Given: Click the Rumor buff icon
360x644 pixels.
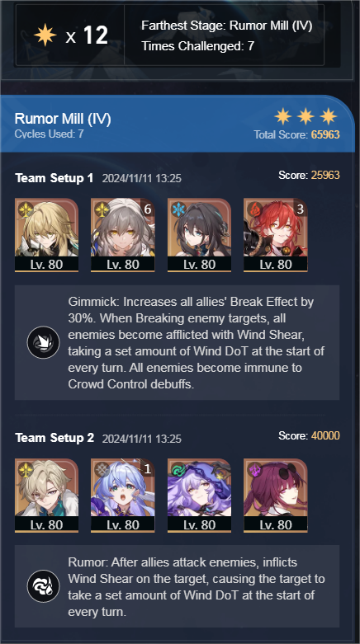Looking at the screenshot, I should pyautogui.click(x=43, y=586).
